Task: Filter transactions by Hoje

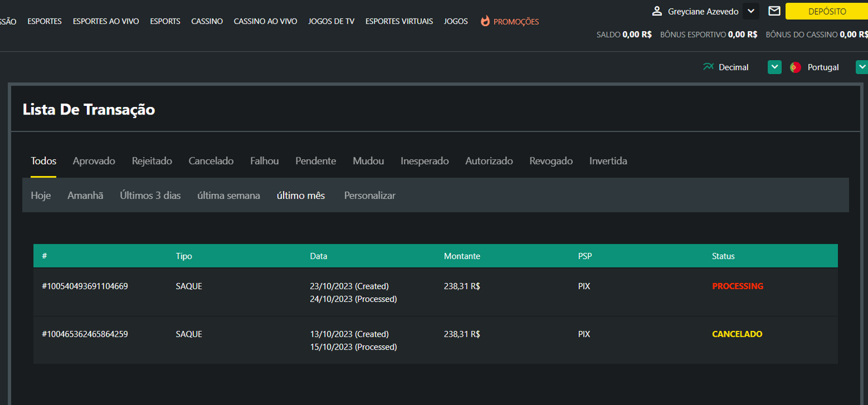Action: (x=41, y=196)
